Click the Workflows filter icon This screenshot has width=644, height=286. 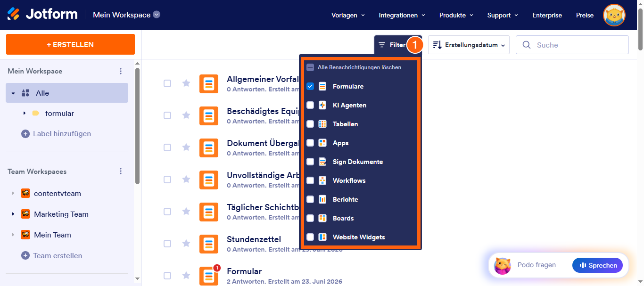point(322,180)
